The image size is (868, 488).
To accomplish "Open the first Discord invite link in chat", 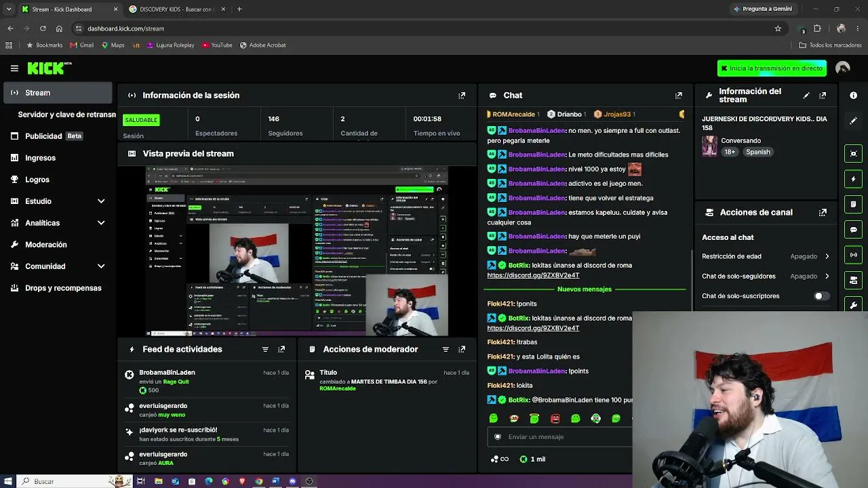I will tap(533, 275).
